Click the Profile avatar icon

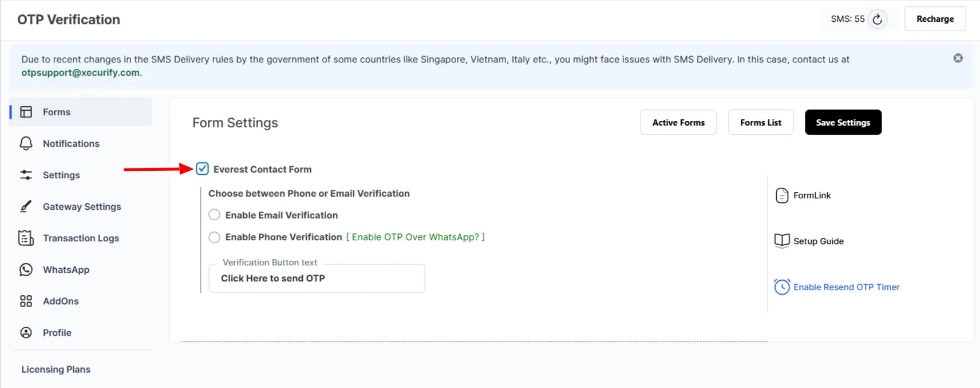pyautogui.click(x=26, y=332)
